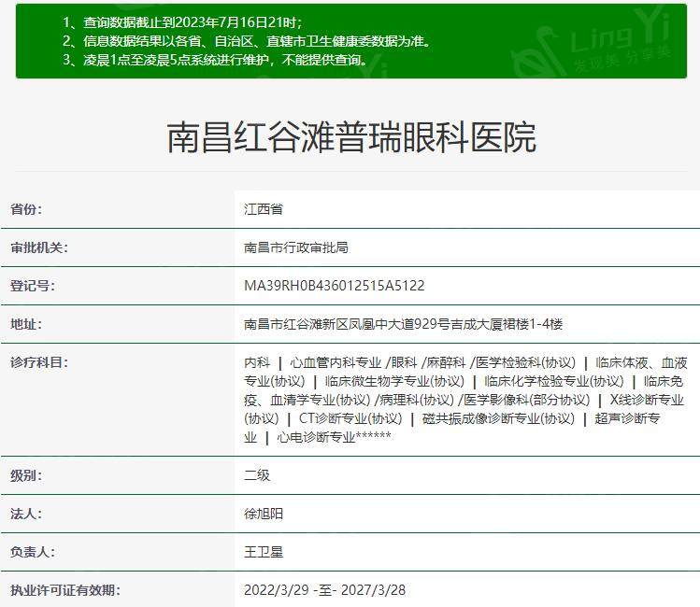
Task: Click the 负责人 label
Action: tap(33, 553)
